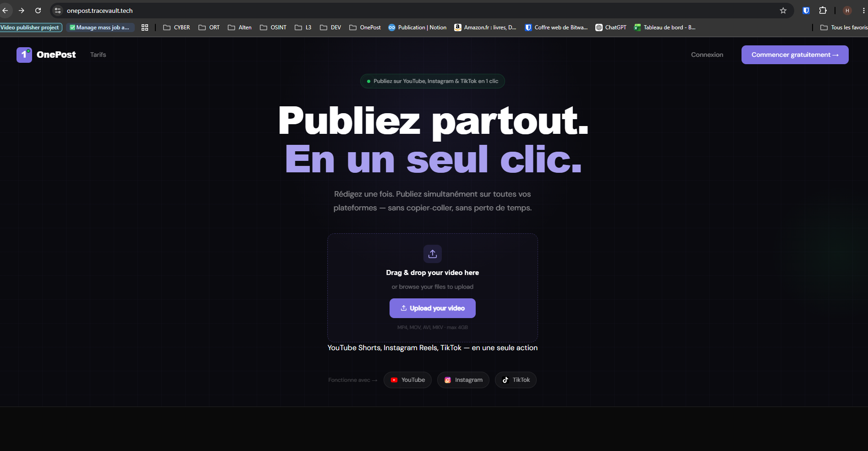This screenshot has width=868, height=451.
Task: Click the 'Drag & drop your video here' text
Action: pos(433,273)
